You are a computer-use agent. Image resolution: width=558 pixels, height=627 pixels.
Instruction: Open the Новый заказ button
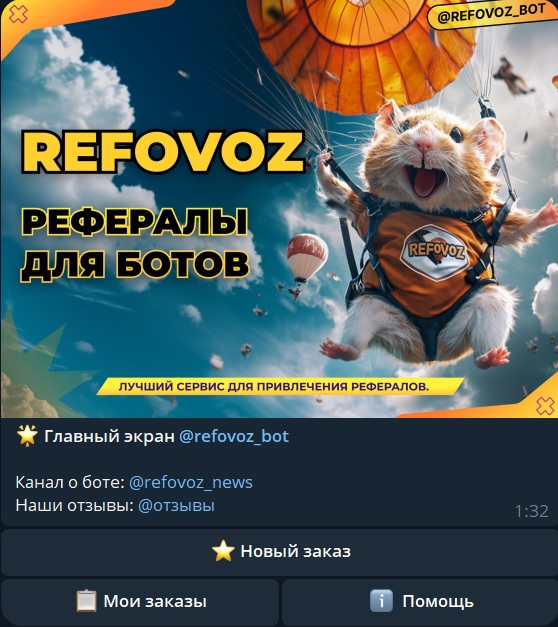(279, 551)
